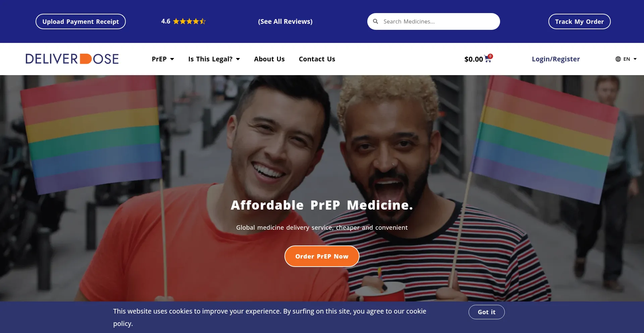The image size is (644, 333).
Task: Open the About Us menu item
Action: 269,59
